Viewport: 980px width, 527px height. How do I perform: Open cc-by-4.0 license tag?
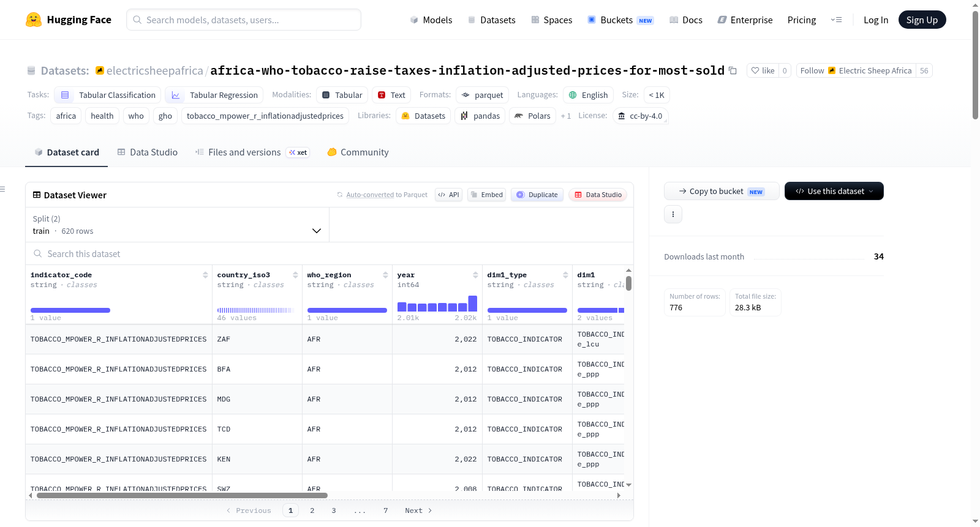click(640, 116)
